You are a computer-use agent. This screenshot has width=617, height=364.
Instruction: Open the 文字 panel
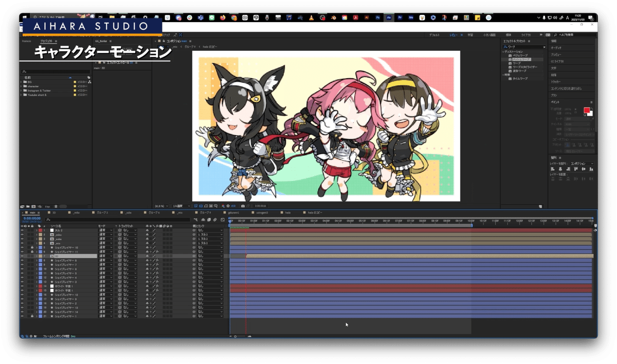pos(554,68)
